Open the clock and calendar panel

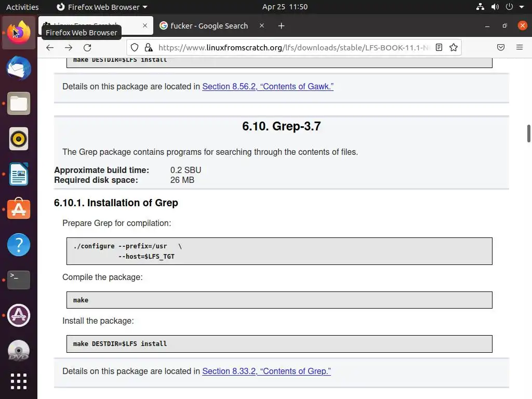285,7
